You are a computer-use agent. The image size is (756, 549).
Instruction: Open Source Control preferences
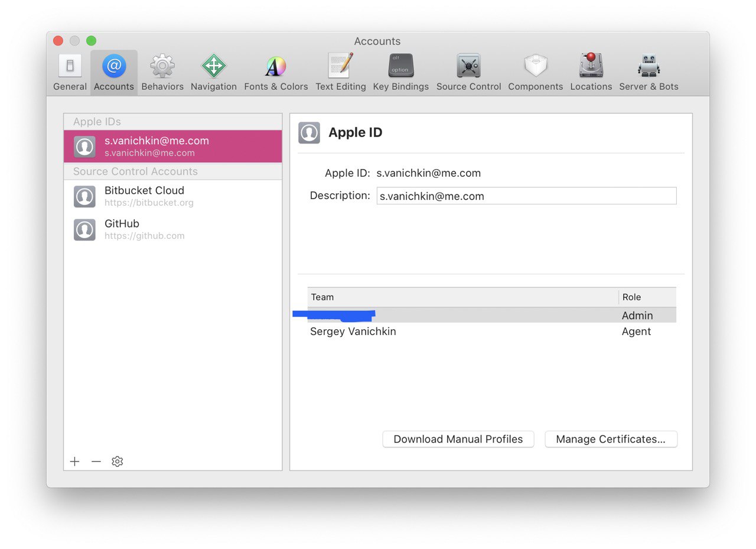(x=469, y=72)
